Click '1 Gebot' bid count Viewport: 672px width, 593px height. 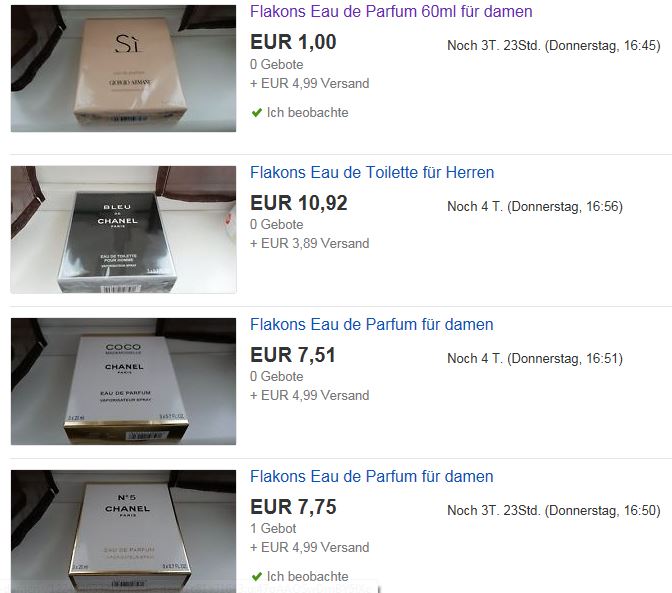pyautogui.click(x=273, y=528)
